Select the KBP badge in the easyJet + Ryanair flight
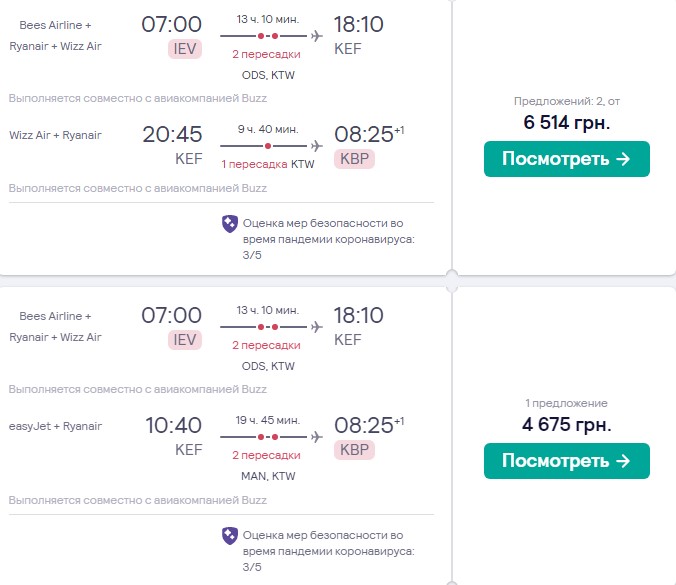The image size is (676, 585). click(354, 450)
